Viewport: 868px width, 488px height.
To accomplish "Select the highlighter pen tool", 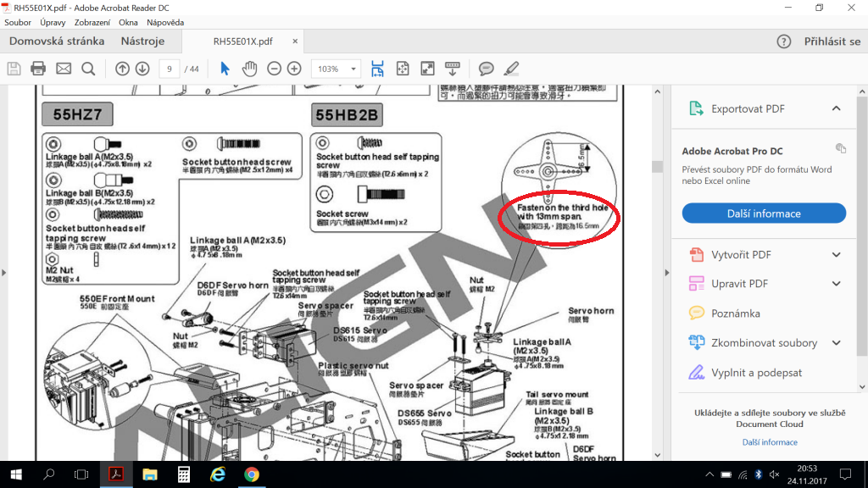I will point(511,69).
